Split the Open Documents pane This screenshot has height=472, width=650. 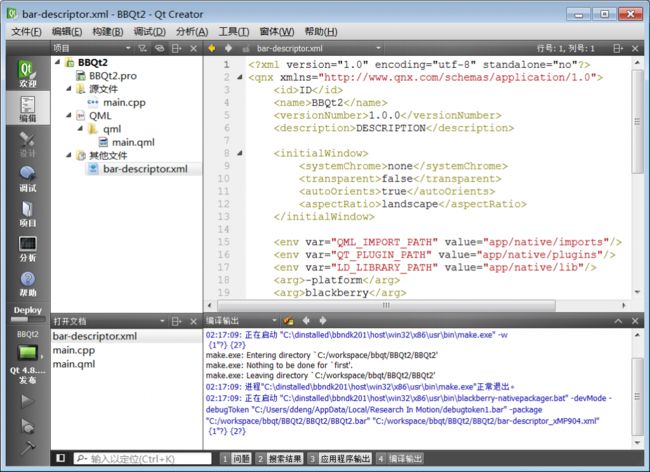point(177,321)
